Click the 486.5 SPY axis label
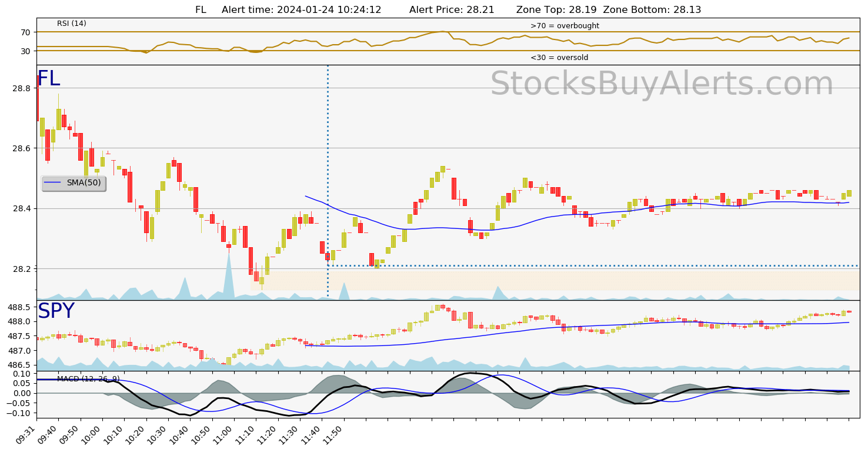Image resolution: width=868 pixels, height=452 pixels. pyautogui.click(x=18, y=365)
